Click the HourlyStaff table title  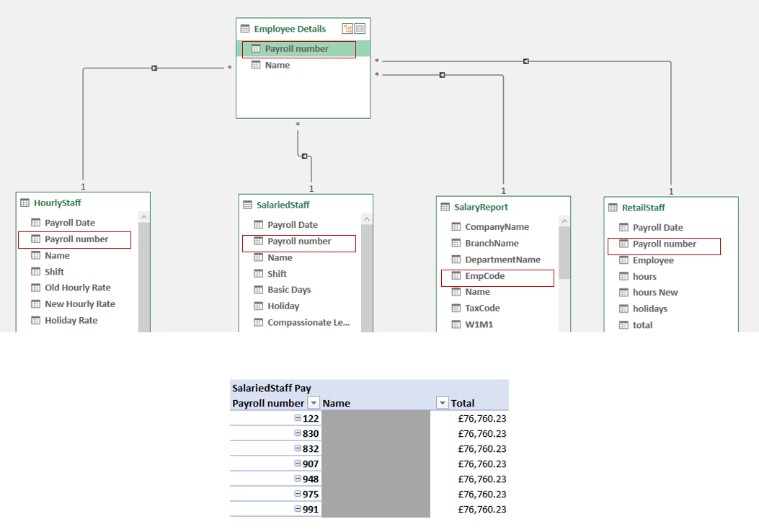tap(57, 203)
